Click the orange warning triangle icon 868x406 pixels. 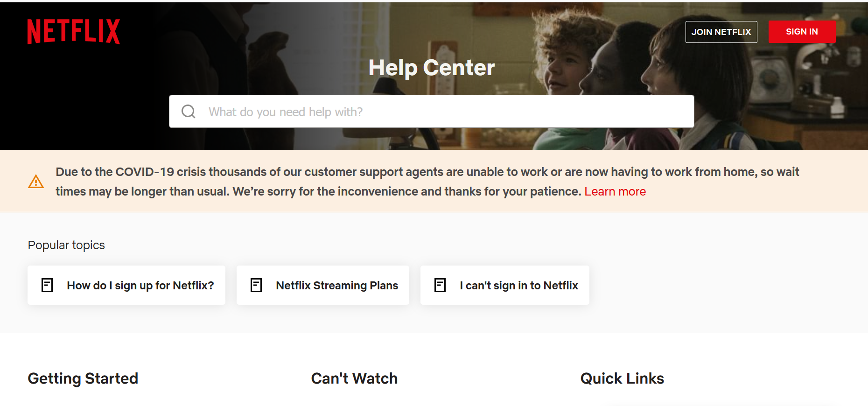point(36,182)
